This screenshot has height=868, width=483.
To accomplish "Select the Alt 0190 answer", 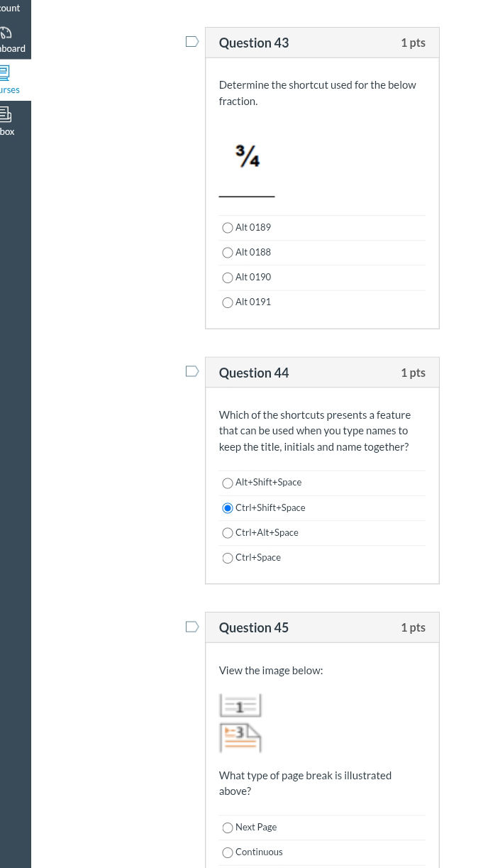I will (227, 277).
